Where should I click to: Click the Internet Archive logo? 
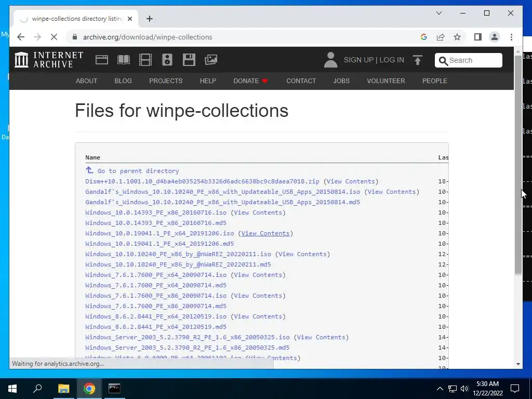[x=49, y=60]
